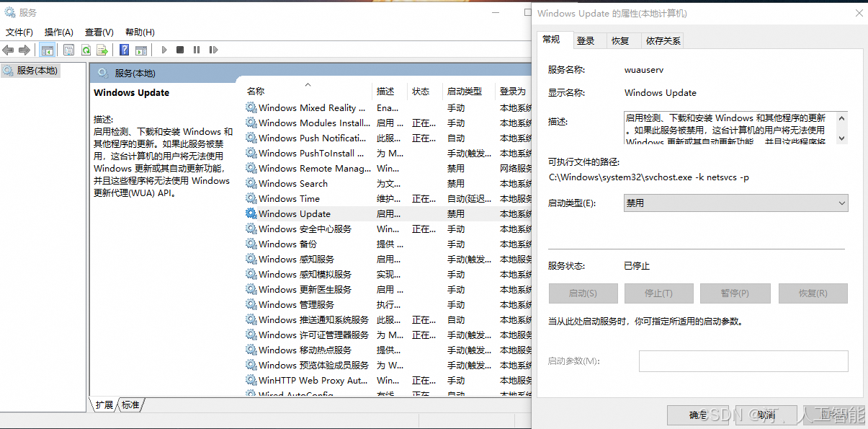This screenshot has height=429, width=868.
Task: Open the 操作(A) menu
Action: (59, 32)
